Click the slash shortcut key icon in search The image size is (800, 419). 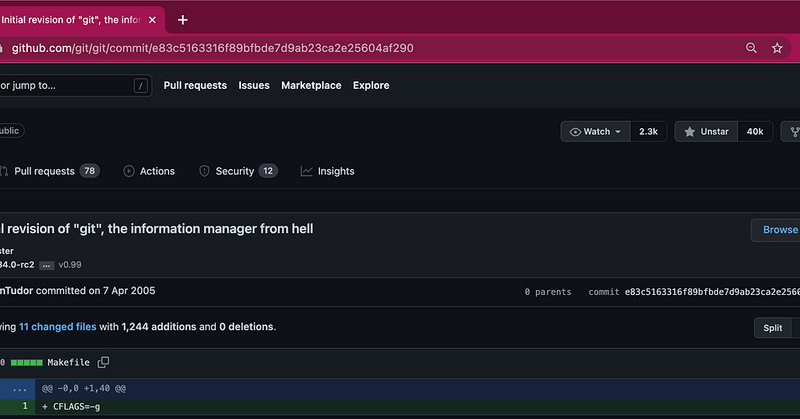140,86
